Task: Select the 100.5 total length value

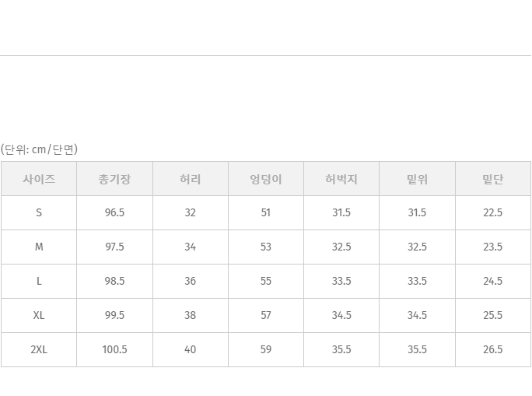Action: click(114, 349)
